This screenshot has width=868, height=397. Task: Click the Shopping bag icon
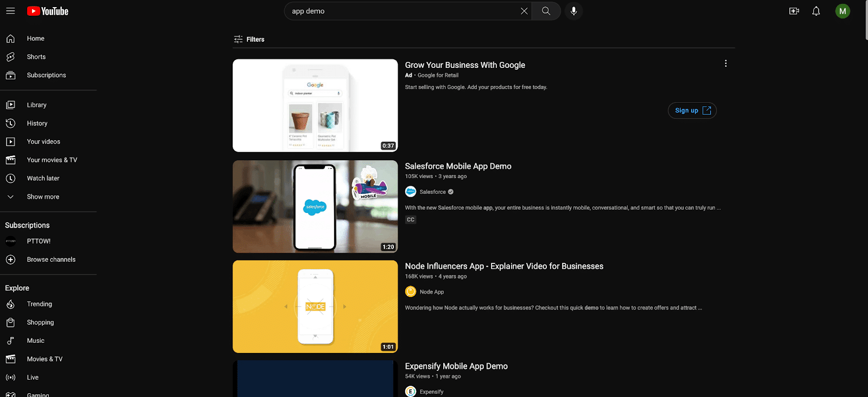click(x=10, y=323)
